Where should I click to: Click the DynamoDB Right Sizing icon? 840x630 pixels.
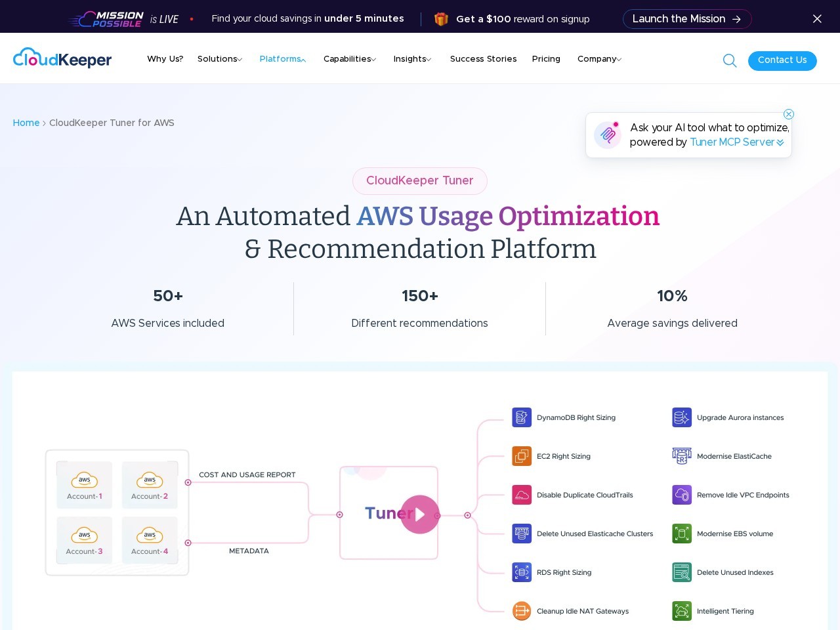522,417
